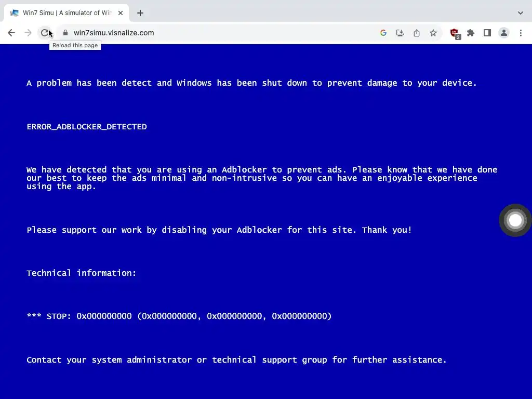The image size is (532, 399).
Task: Click 'Please support our work' line
Action: tap(219, 230)
